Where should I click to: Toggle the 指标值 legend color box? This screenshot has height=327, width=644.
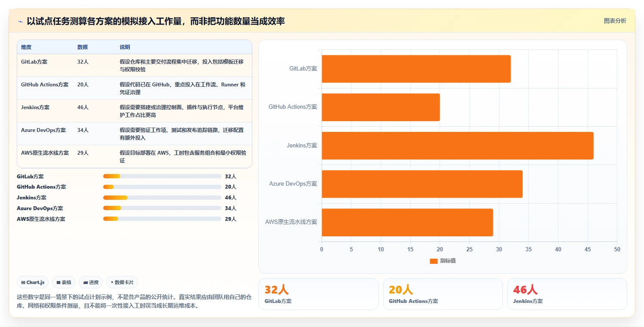(x=434, y=261)
